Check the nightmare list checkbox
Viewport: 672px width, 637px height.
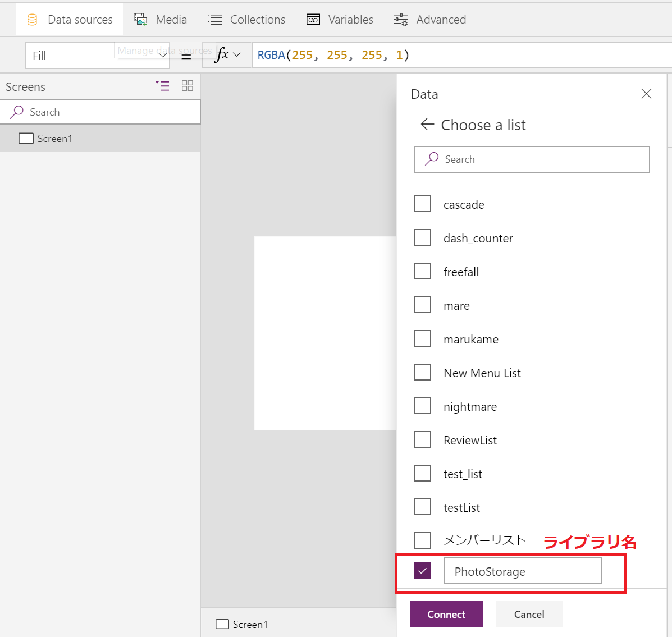pyautogui.click(x=423, y=406)
